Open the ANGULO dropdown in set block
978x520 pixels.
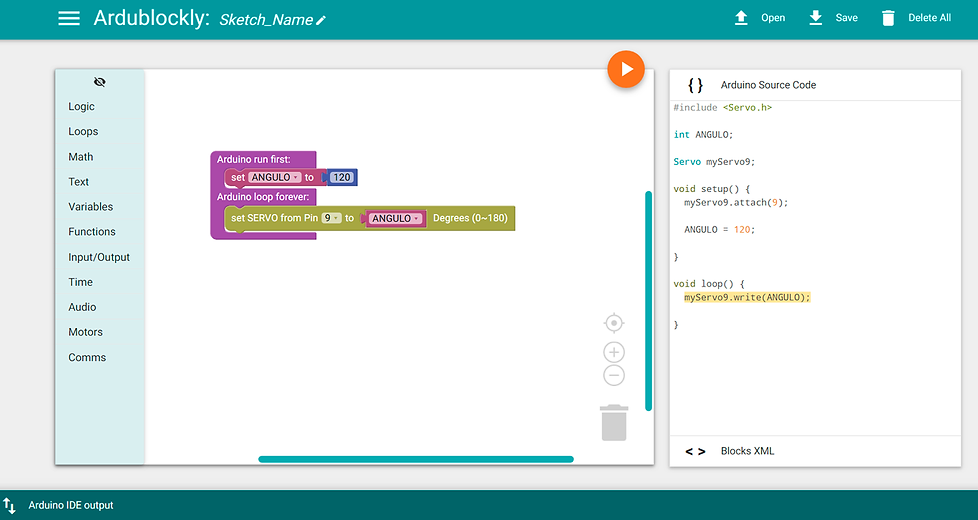(275, 178)
